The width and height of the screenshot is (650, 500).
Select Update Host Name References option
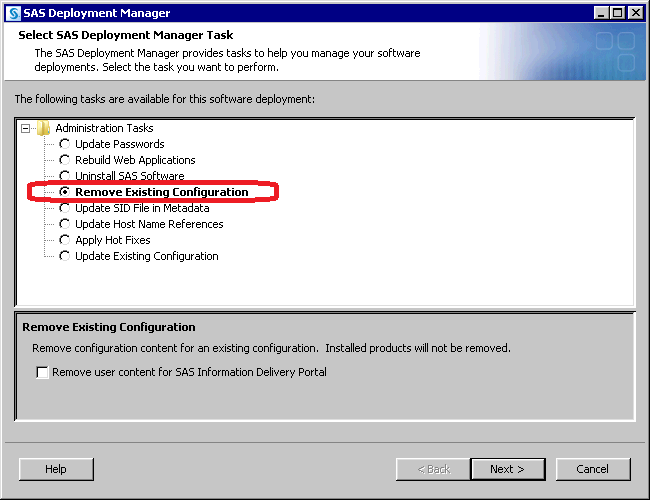tap(65, 224)
